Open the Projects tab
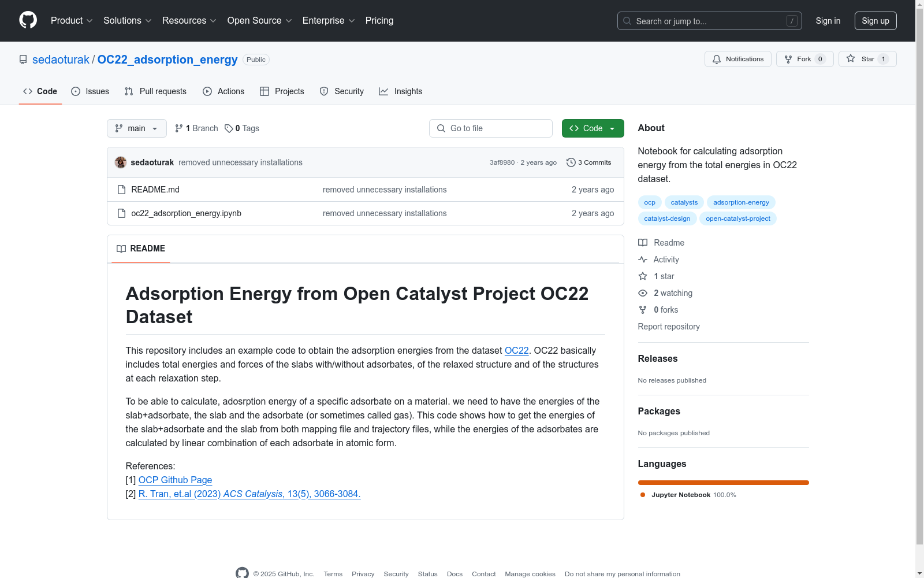The width and height of the screenshot is (924, 578). click(x=282, y=91)
